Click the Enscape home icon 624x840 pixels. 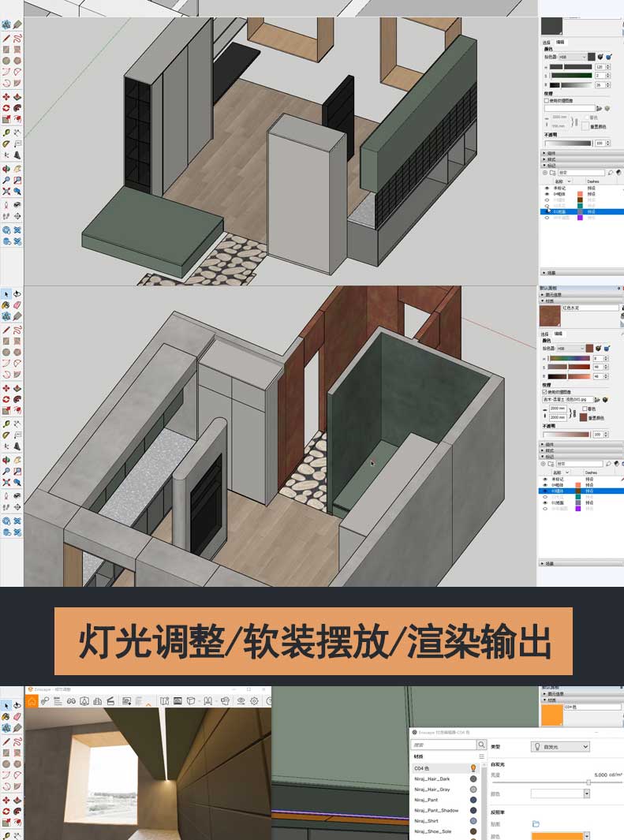32,700
